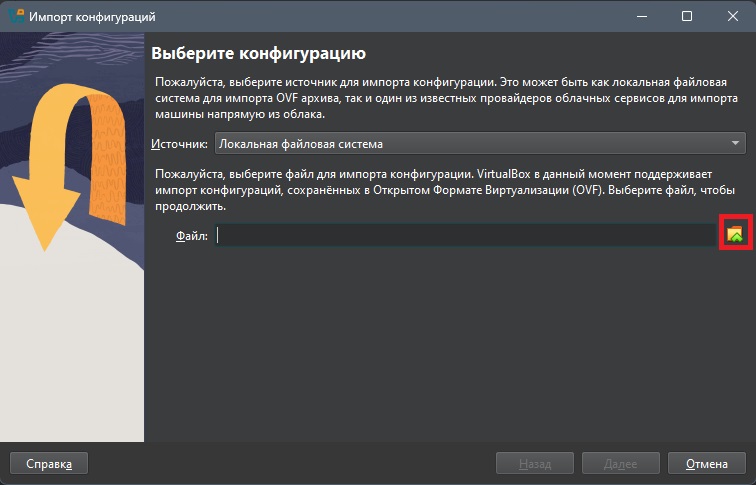756x485 pixels.
Task: Focus the Файл path input field
Action: (465, 235)
